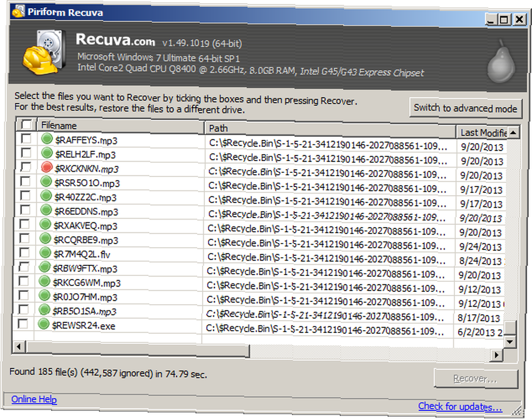Tick the checkbox for $R7M4Q2L.flv
This screenshot has width=532, height=420.
point(24,253)
